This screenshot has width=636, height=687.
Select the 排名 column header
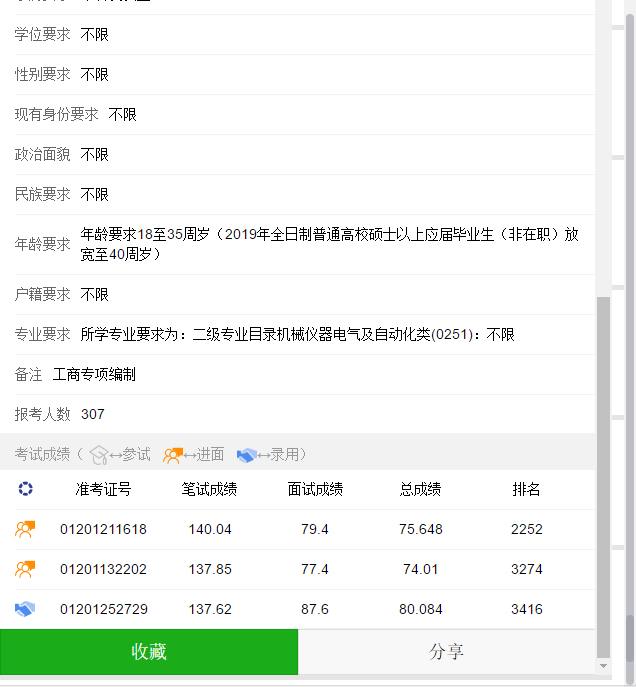(x=526, y=489)
